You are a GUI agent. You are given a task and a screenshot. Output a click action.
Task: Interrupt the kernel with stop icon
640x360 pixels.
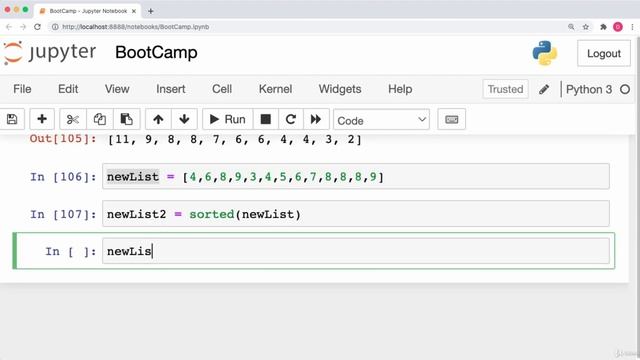coord(266,119)
